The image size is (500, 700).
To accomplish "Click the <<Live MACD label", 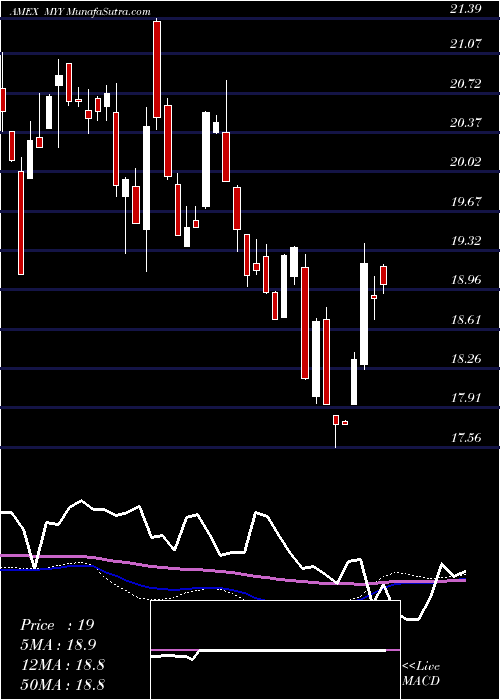I will 421,674.
